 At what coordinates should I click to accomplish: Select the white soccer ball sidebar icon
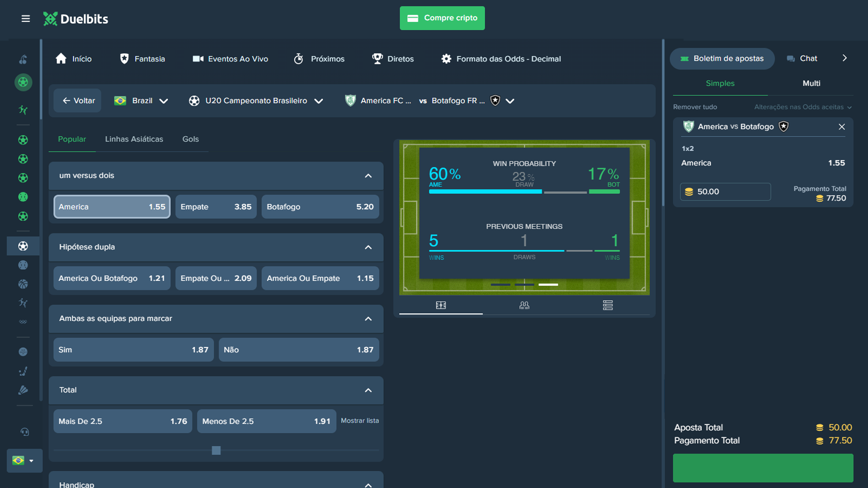(23, 246)
